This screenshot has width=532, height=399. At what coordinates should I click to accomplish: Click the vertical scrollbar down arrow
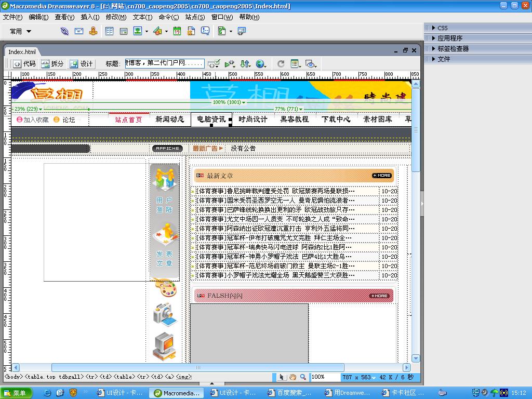[x=416, y=358]
